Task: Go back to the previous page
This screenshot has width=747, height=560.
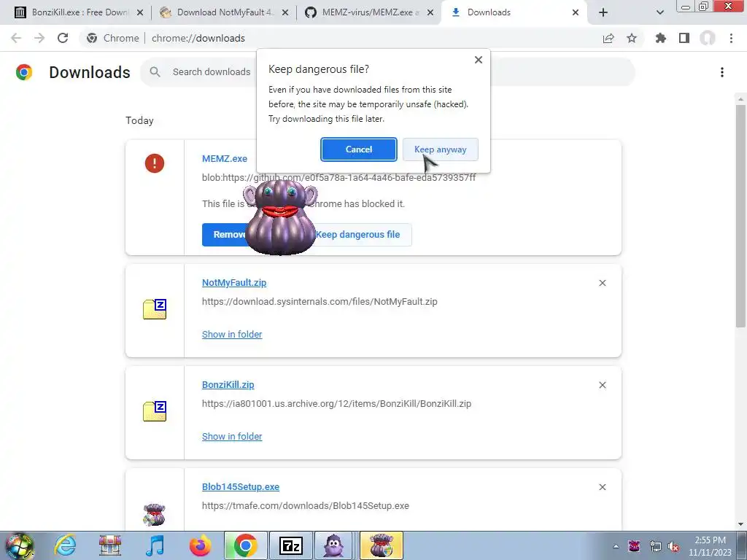Action: (16, 38)
